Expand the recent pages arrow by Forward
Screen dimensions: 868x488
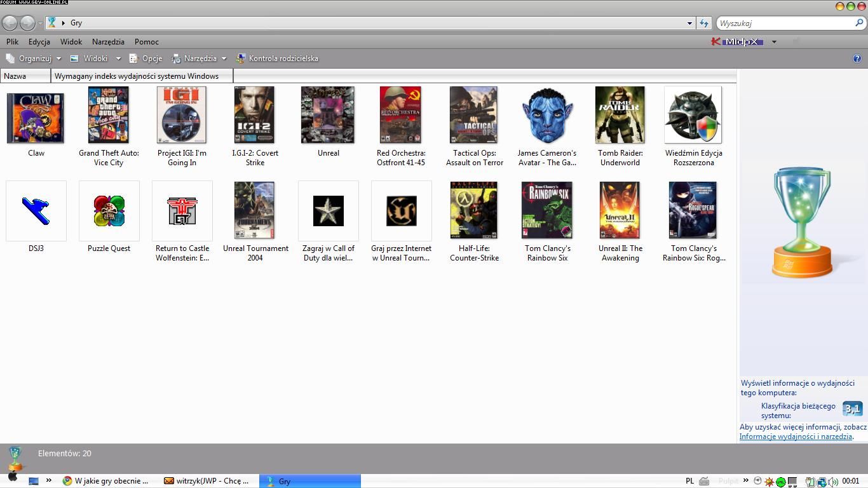pyautogui.click(x=41, y=23)
